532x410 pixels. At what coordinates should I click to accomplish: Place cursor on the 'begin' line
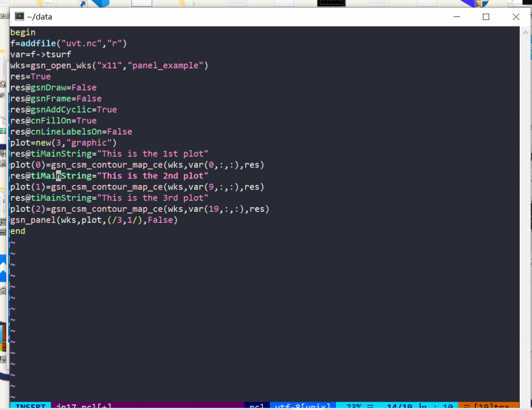click(23, 32)
